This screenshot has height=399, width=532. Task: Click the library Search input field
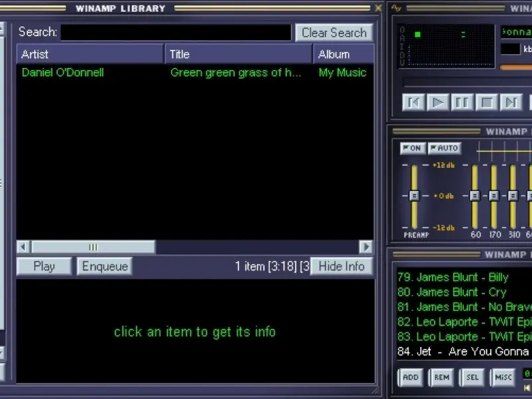176,33
